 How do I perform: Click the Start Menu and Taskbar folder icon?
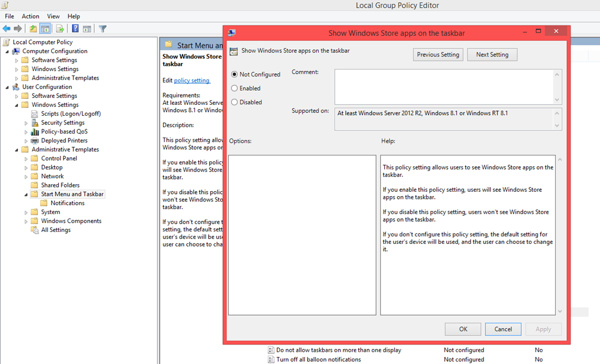click(x=34, y=194)
